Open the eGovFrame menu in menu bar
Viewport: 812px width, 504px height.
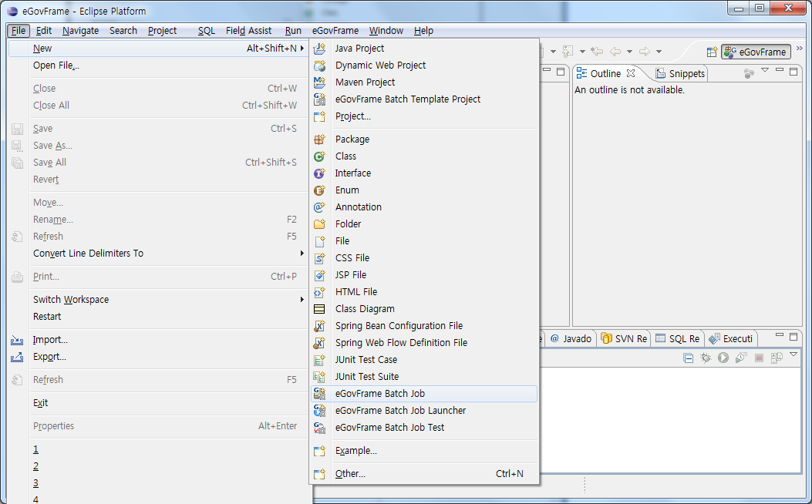click(335, 31)
